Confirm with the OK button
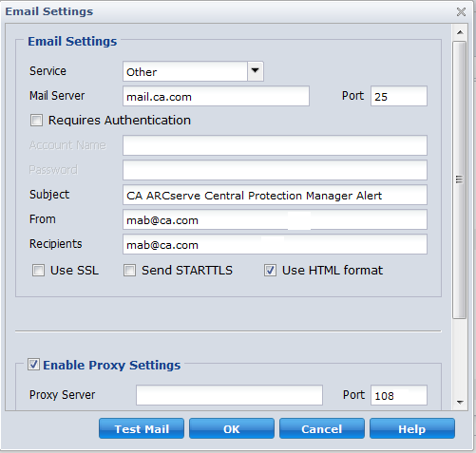The width and height of the screenshot is (476, 453). tap(232, 428)
